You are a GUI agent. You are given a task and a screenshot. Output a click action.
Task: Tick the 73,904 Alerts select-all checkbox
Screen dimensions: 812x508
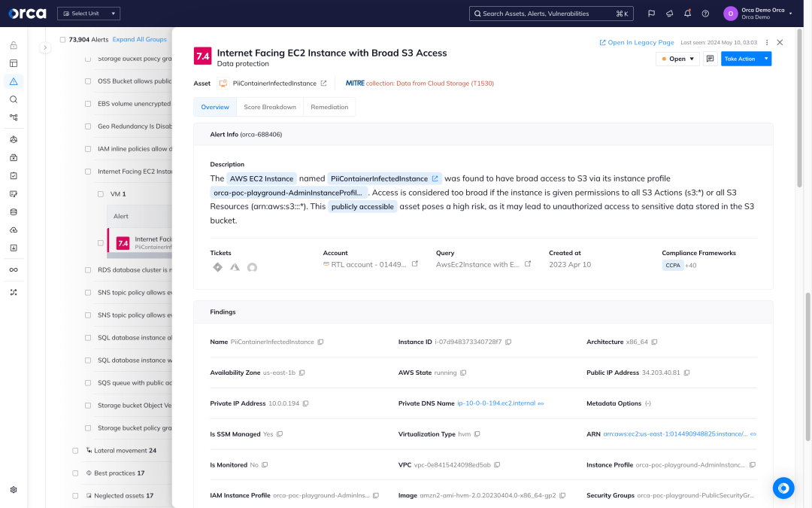point(62,39)
